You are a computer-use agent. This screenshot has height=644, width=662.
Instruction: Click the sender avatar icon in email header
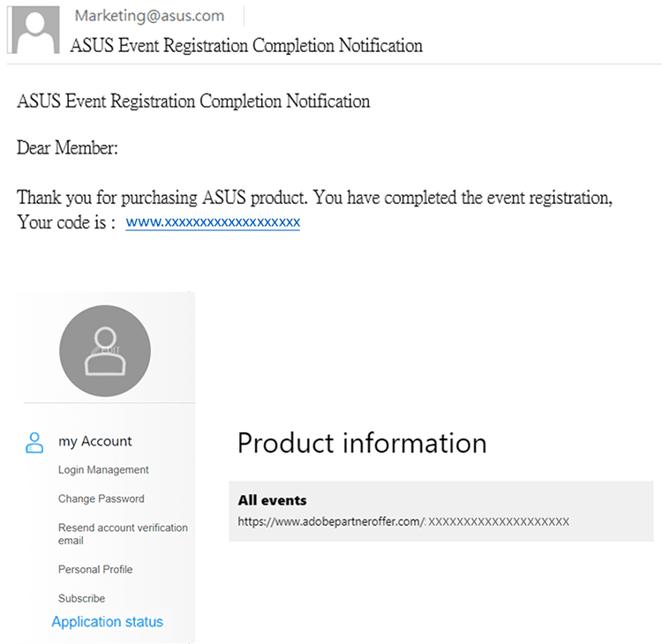34,29
